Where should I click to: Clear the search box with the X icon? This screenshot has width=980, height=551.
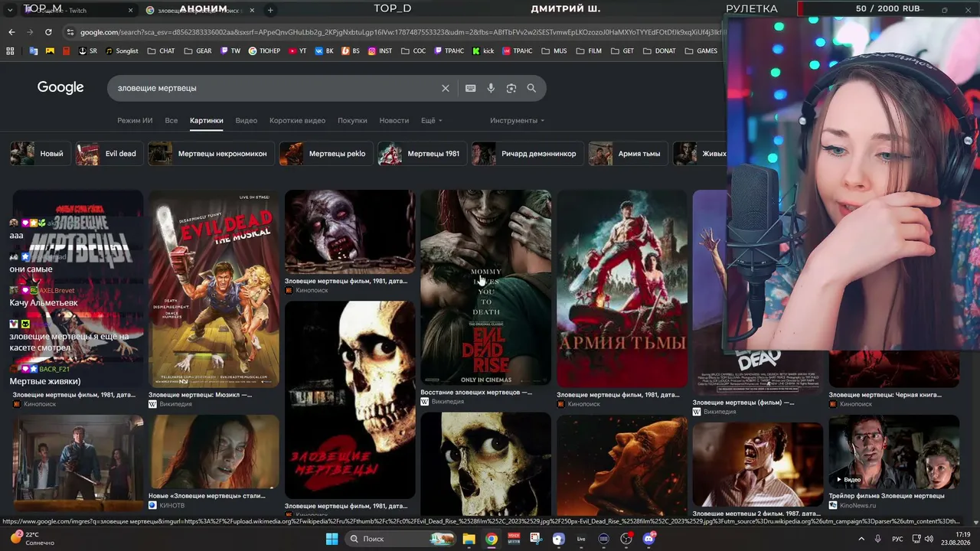[x=445, y=88]
